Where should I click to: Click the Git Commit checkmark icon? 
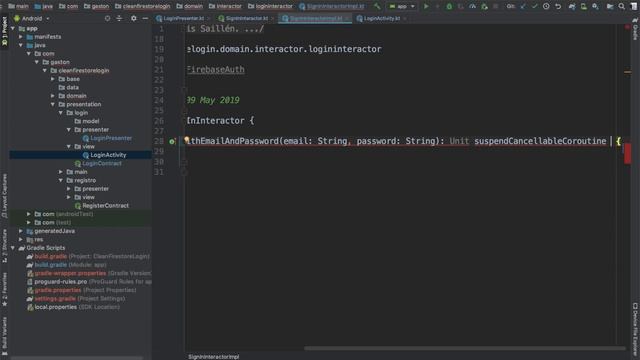click(x=534, y=6)
